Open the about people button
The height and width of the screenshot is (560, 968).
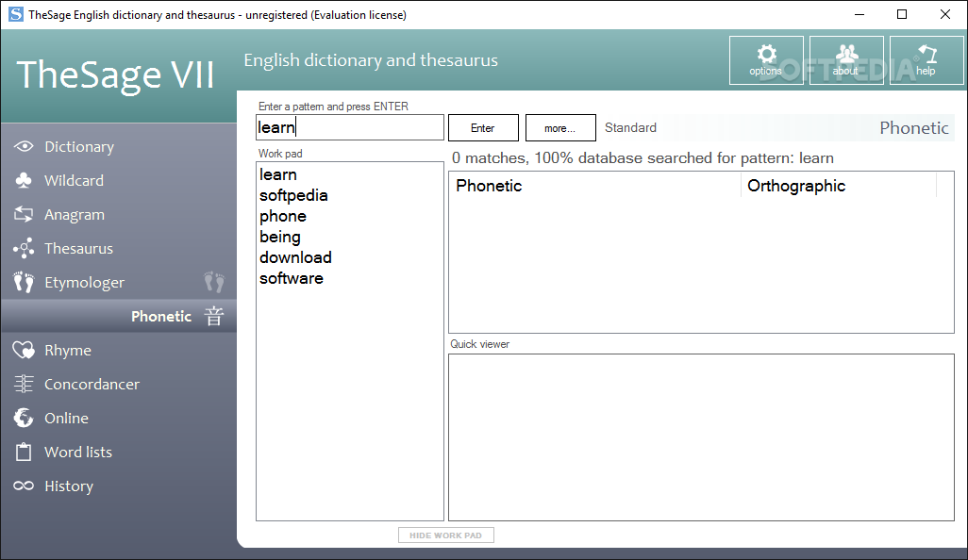[846, 59]
